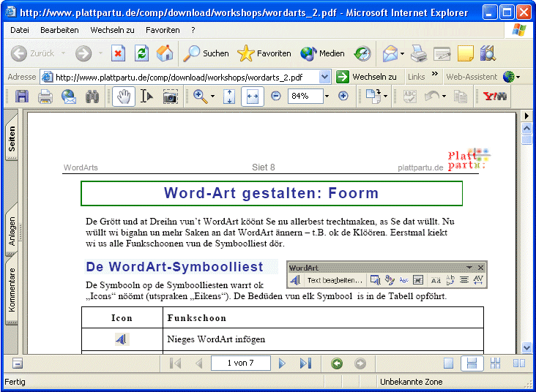The height and width of the screenshot is (392, 536).
Task: Open the Favoriten menu
Action: coord(162,30)
